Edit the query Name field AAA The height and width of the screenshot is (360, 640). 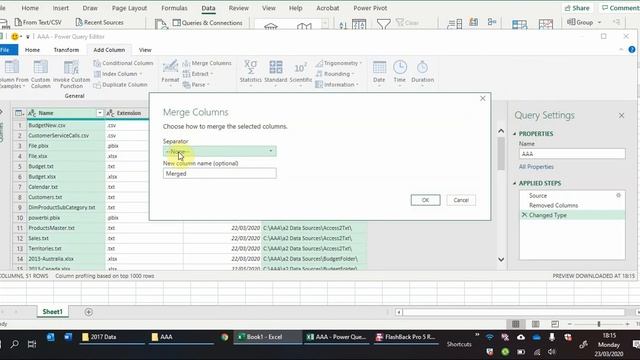click(572, 154)
